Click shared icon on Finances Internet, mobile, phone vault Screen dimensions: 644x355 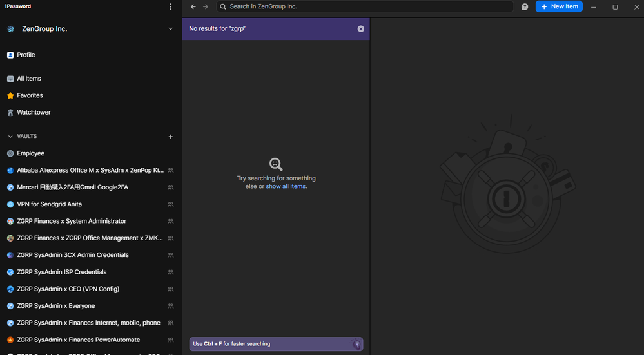click(170, 323)
